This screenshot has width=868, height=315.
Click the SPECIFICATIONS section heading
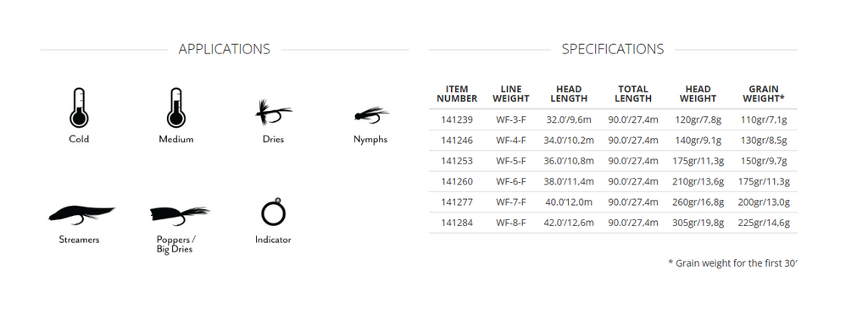click(613, 49)
